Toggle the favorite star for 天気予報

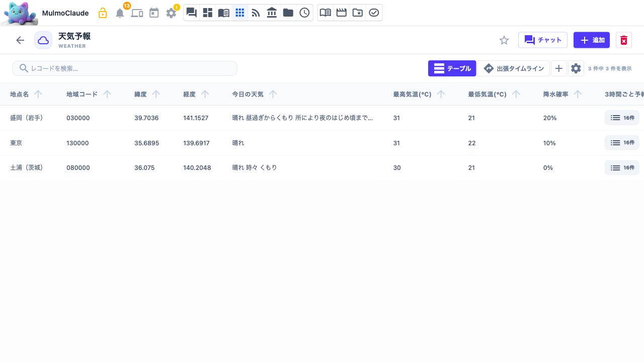[x=504, y=40]
